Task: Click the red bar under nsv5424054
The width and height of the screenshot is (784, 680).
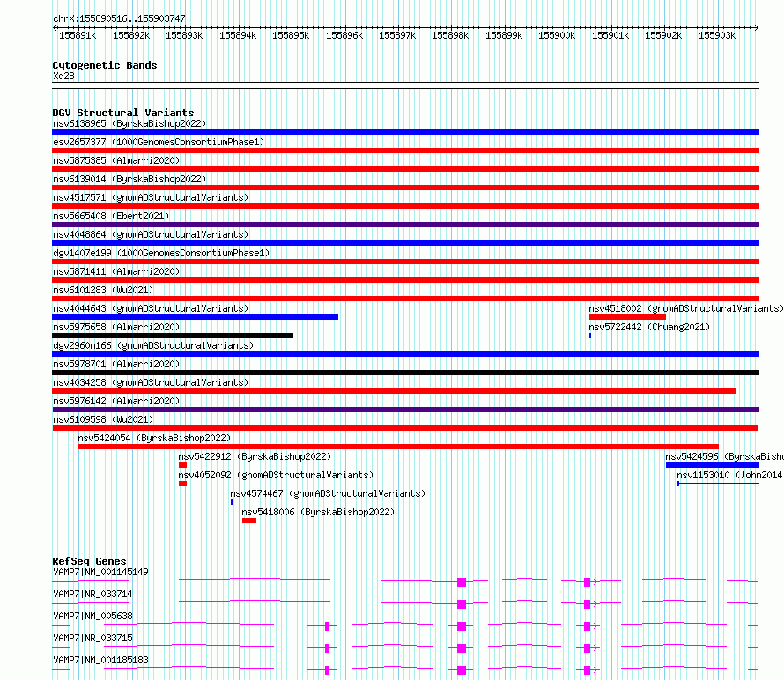Action: tap(398, 447)
